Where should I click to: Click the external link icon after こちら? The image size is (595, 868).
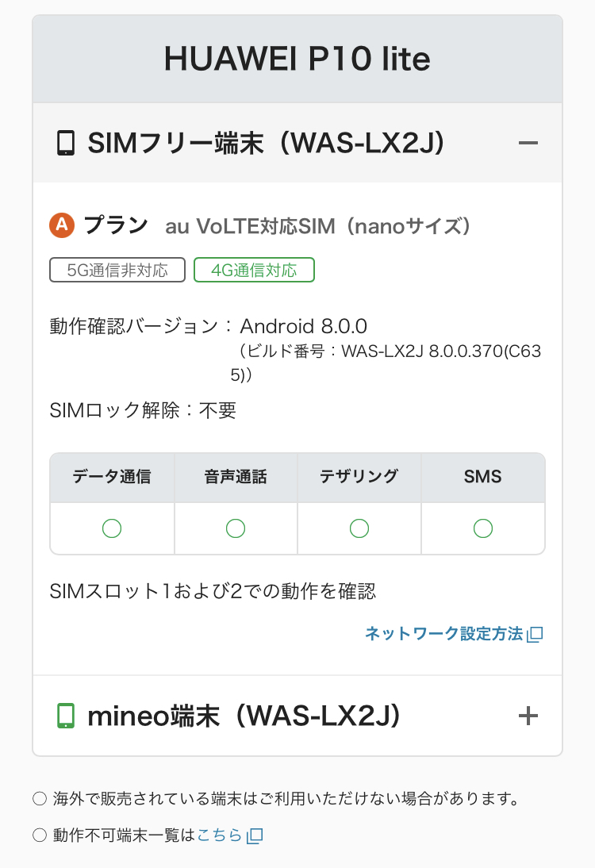[x=255, y=835]
